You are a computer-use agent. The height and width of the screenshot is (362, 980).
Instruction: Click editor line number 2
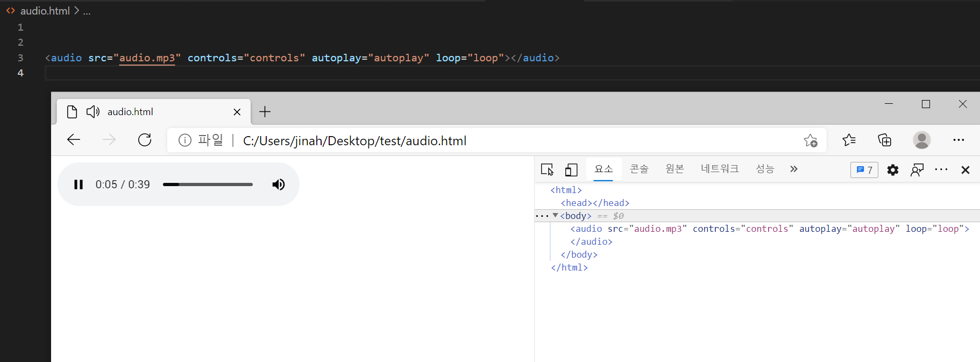(20, 42)
